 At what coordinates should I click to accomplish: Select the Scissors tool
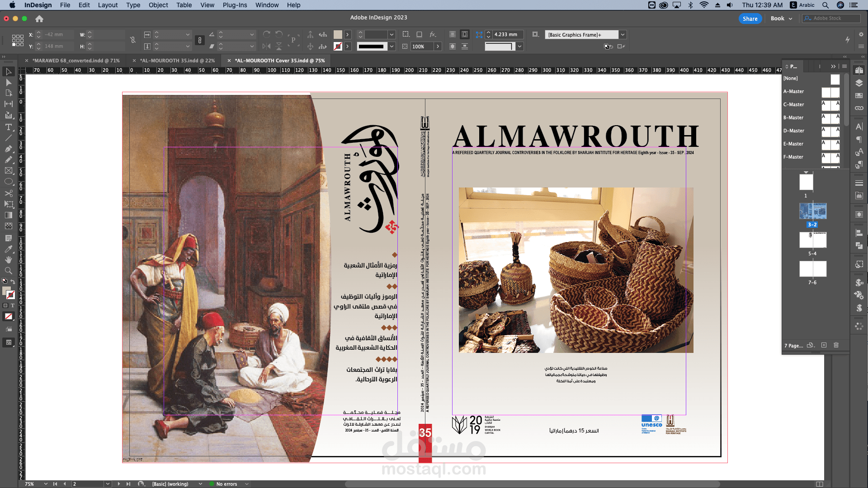(x=9, y=193)
